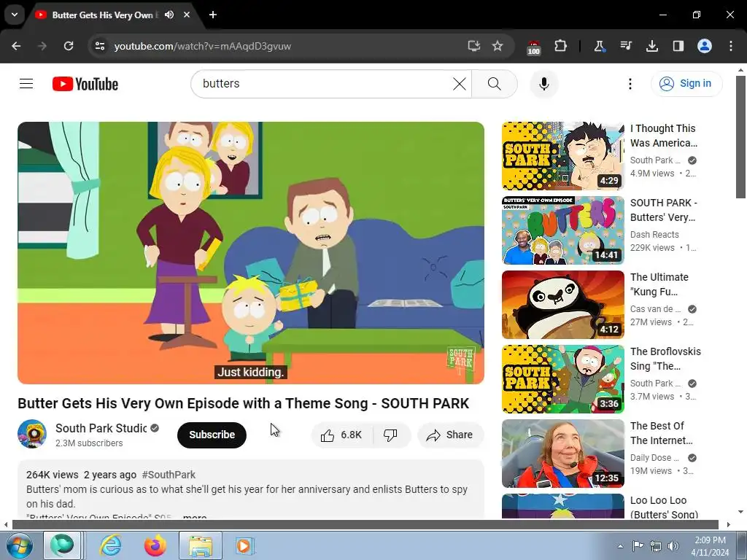Launch Firefox from taskbar
Viewport: 747px width, 560px height.
(x=155, y=545)
